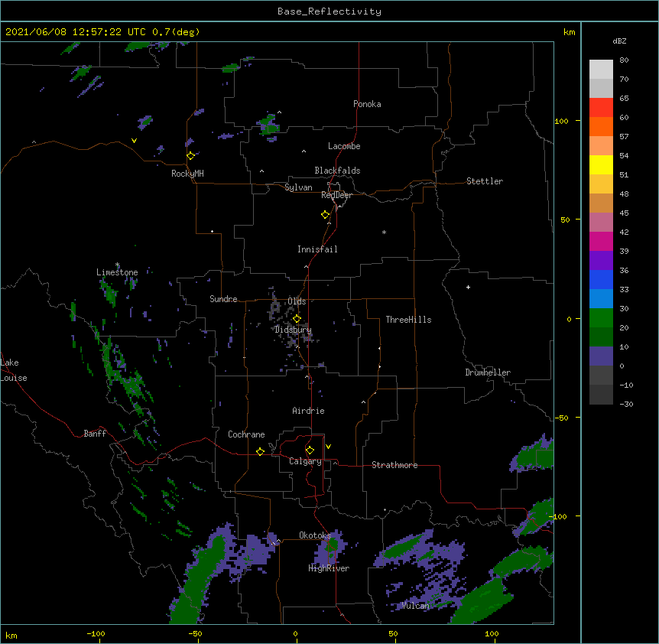Click the yellow diamond marker near RockyMH

(190, 155)
